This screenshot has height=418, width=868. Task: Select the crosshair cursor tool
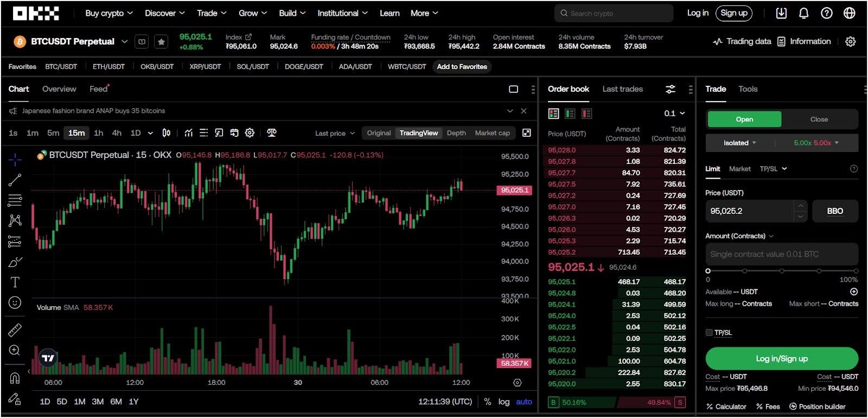click(15, 159)
